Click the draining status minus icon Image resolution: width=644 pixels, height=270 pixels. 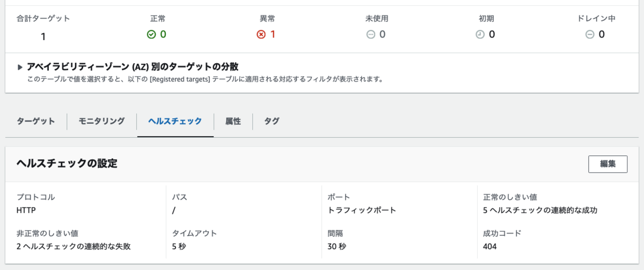point(589,34)
